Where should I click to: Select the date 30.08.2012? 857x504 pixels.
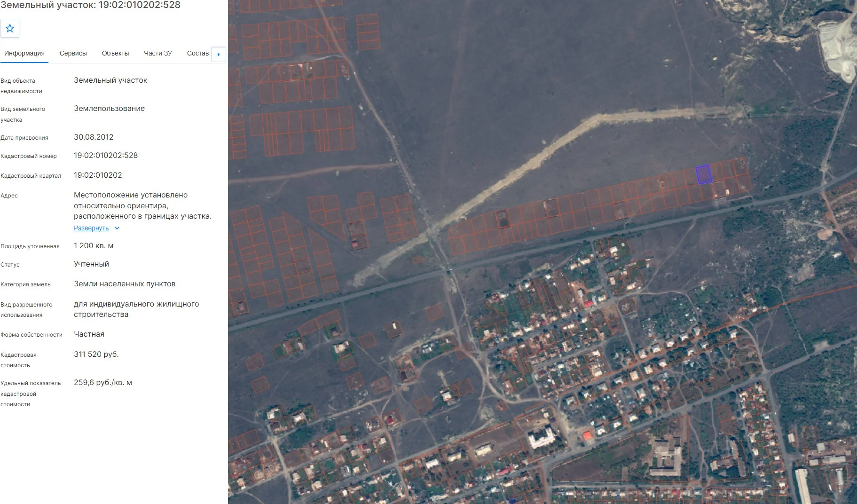pos(94,137)
